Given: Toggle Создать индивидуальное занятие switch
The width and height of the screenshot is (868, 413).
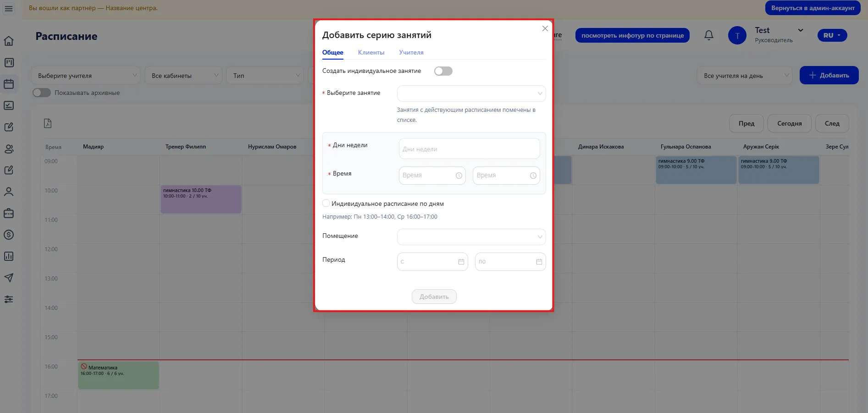Looking at the screenshot, I should pos(443,71).
